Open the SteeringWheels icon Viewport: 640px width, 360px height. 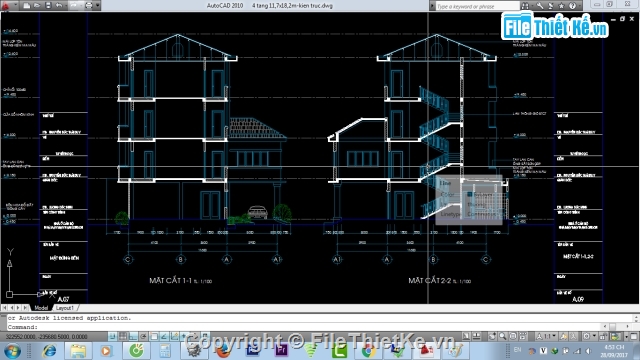(513, 337)
